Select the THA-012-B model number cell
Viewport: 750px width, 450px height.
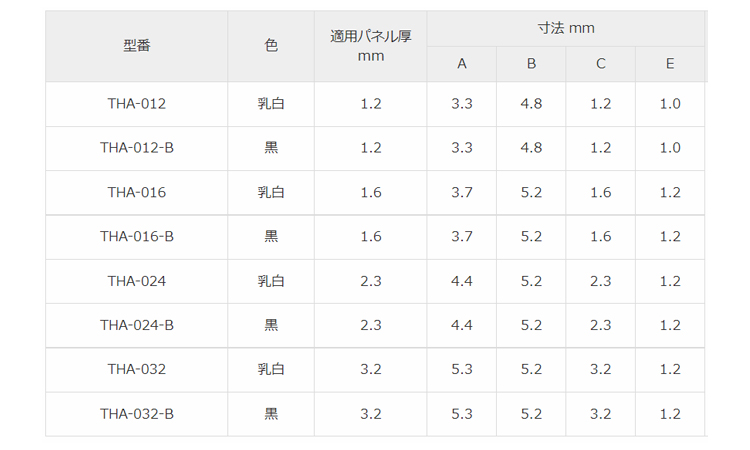137,148
